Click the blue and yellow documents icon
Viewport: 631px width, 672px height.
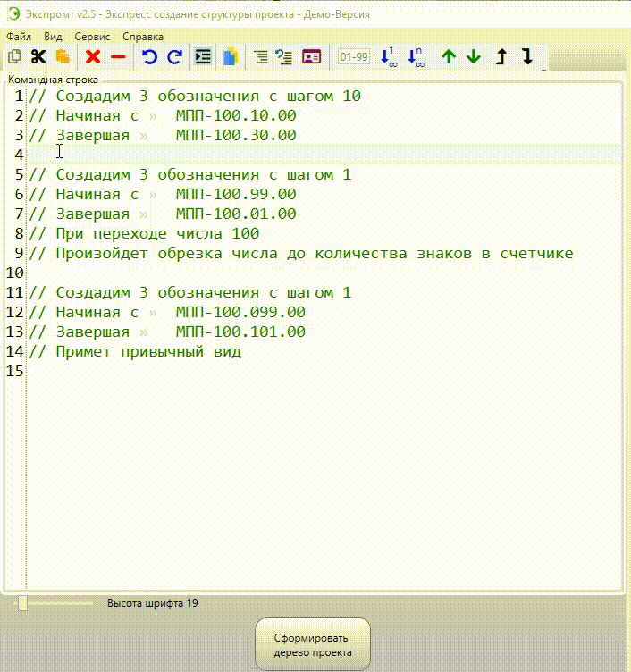click(x=231, y=56)
